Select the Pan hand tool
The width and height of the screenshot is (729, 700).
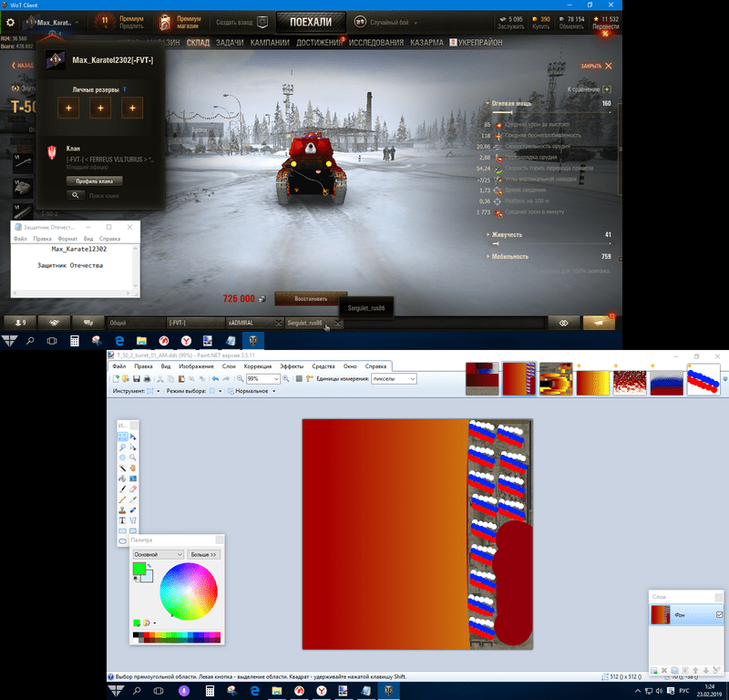coord(133,468)
